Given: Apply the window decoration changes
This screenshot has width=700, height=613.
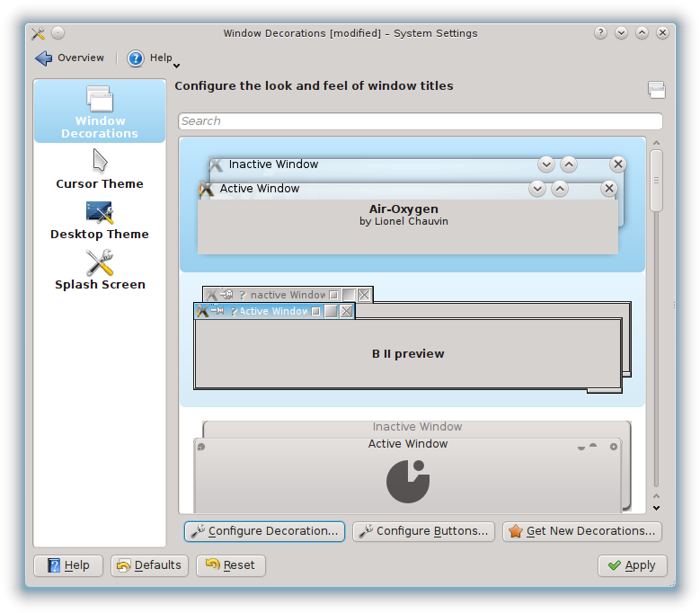Looking at the screenshot, I should point(632,565).
